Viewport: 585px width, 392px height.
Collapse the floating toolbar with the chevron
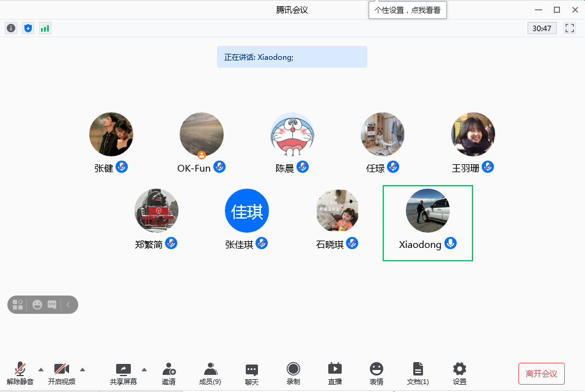click(68, 304)
